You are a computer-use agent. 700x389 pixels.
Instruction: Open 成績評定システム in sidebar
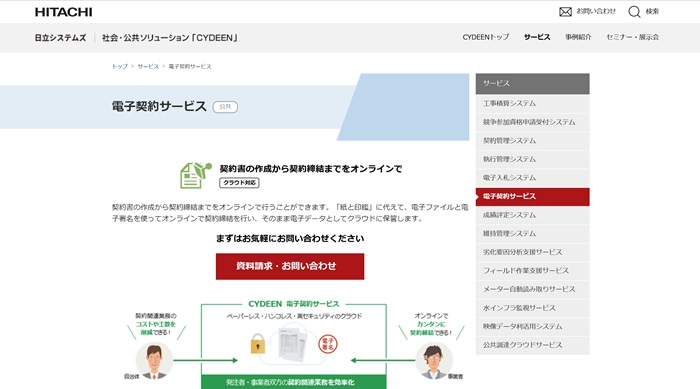click(533, 215)
